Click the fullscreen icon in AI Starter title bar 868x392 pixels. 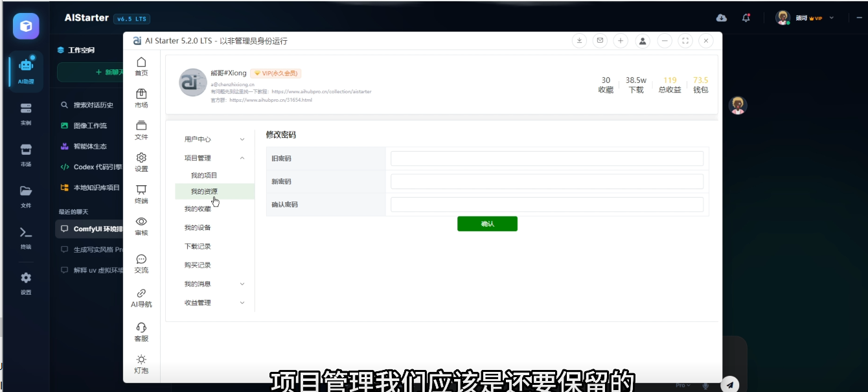685,40
